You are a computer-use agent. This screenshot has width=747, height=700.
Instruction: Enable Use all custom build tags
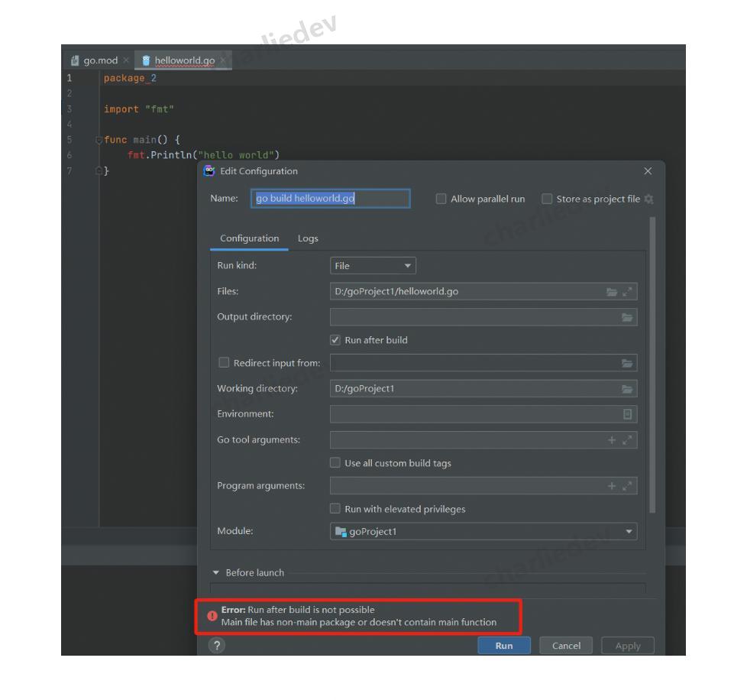pyautogui.click(x=335, y=462)
